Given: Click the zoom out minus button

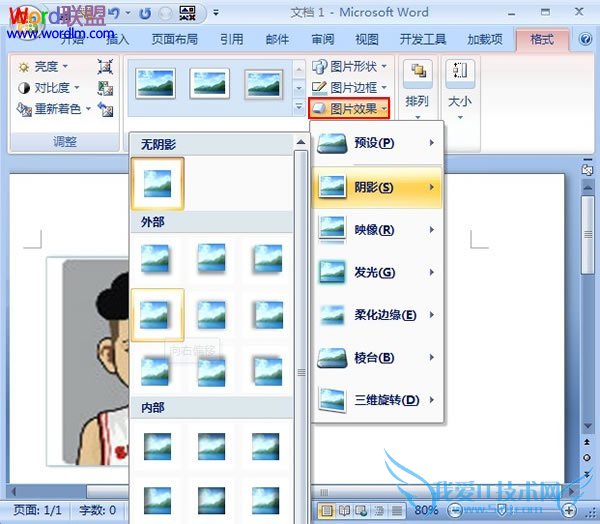Looking at the screenshot, I should point(455,510).
